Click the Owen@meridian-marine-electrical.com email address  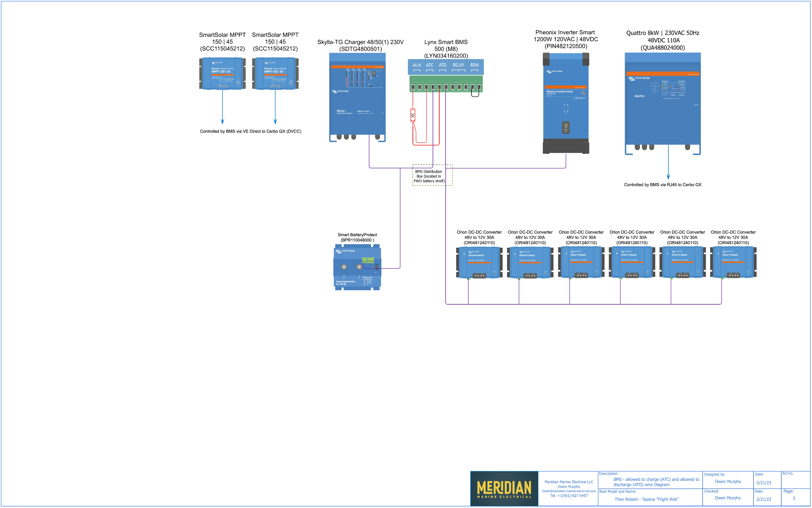tap(569, 491)
